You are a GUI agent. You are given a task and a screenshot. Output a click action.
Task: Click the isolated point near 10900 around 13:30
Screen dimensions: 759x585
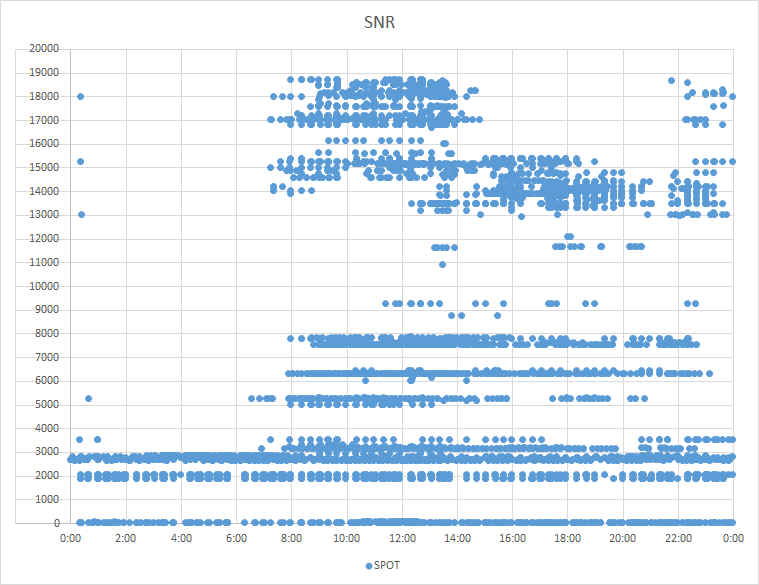point(442,264)
